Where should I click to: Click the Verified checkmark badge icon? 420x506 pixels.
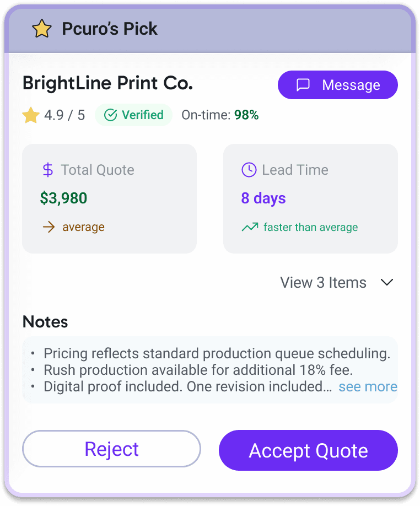pos(110,115)
